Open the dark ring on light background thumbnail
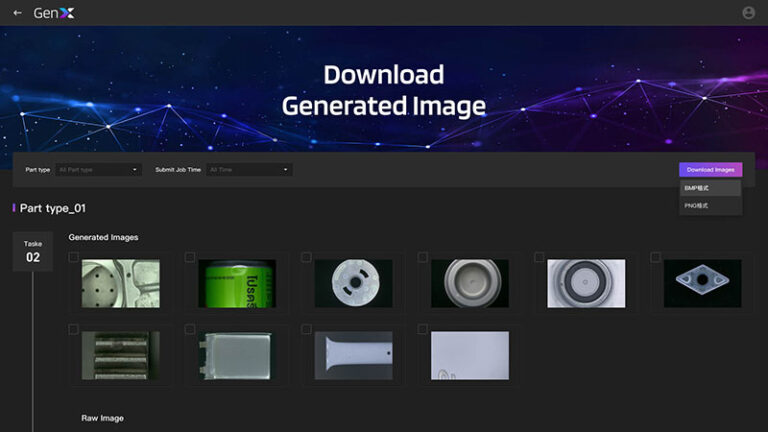This screenshot has width=768, height=432. (x=586, y=284)
